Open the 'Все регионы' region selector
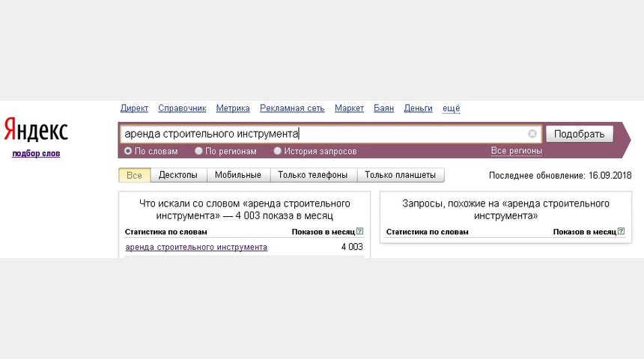Viewport: 644px width, 359px height. (516, 151)
